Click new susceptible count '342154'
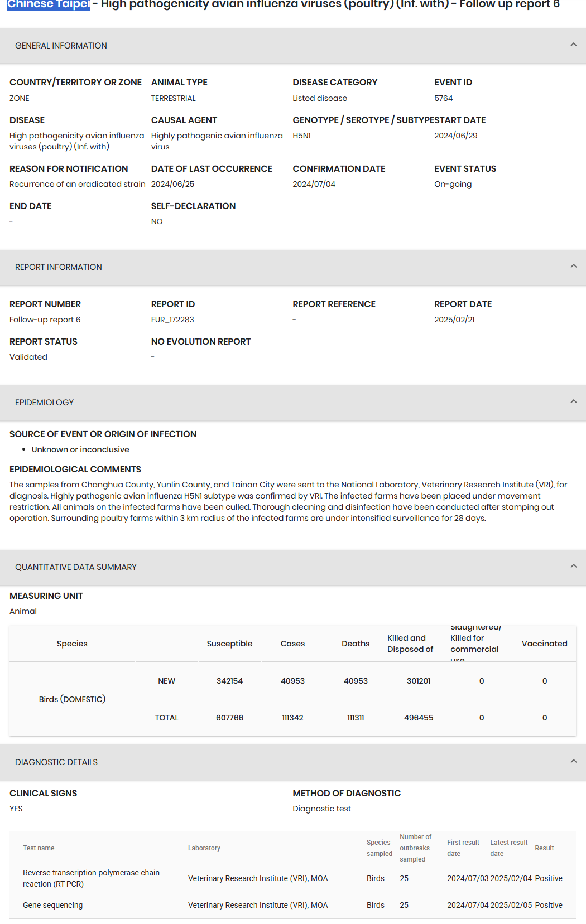Image resolution: width=586 pixels, height=924 pixels. point(230,681)
